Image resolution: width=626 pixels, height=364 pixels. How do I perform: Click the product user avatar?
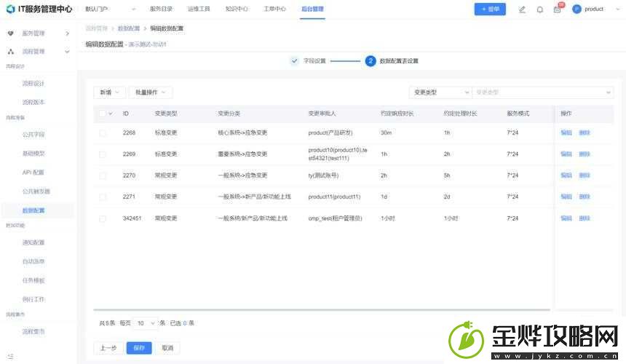577,9
